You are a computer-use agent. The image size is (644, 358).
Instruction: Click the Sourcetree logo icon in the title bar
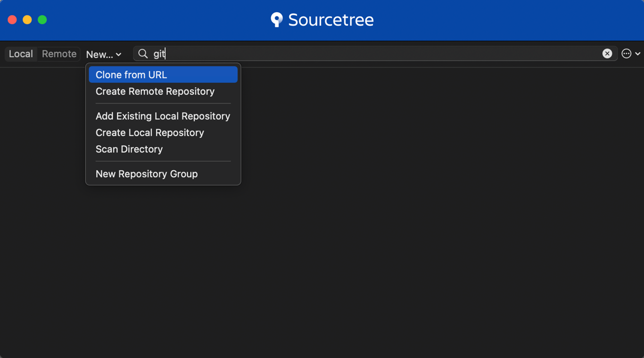[277, 19]
